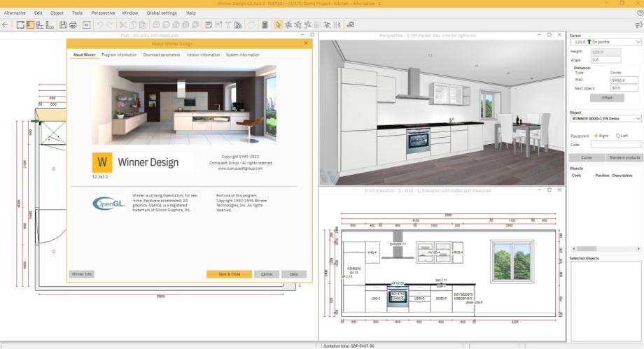Click the print icon in the toolbar

[73, 24]
